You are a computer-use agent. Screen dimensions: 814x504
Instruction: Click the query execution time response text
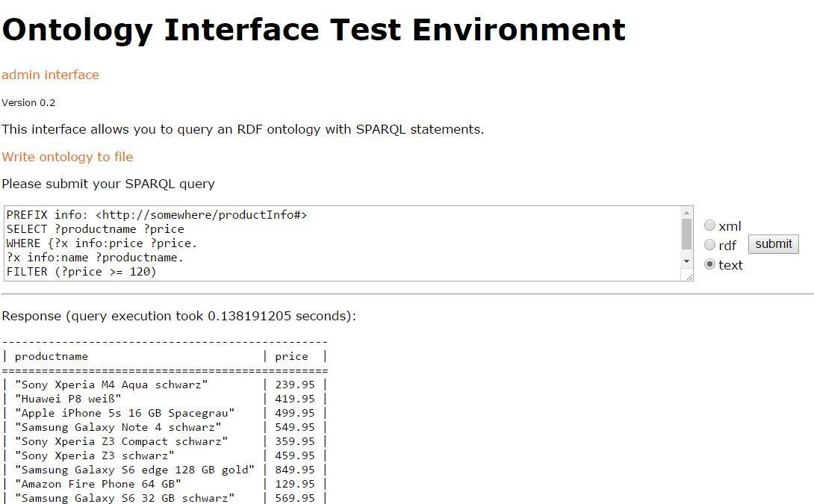pos(179,316)
